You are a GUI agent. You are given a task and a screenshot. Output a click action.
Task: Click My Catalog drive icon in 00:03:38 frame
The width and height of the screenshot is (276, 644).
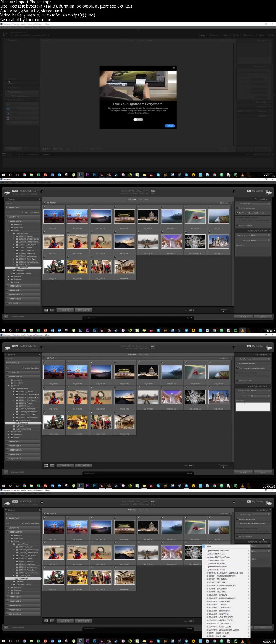pyautogui.click(x=269, y=192)
